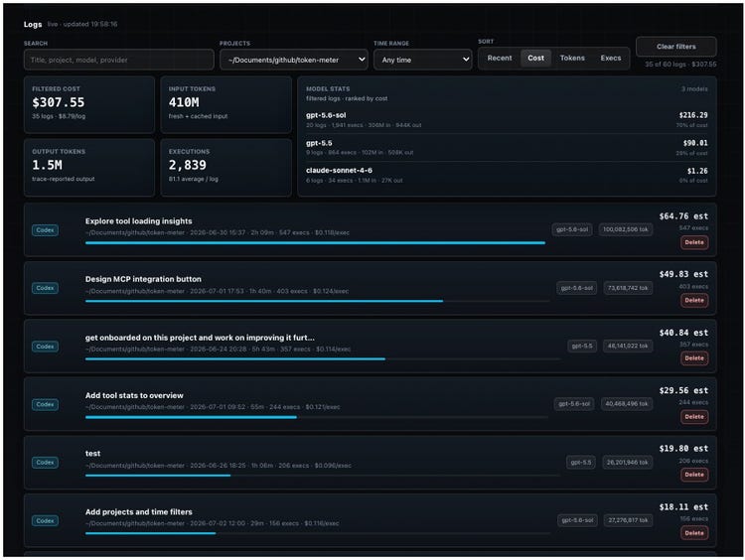Click Codex badge on Explore tool loading insights
Image resolution: width=745 pixels, height=560 pixels.
[45, 230]
